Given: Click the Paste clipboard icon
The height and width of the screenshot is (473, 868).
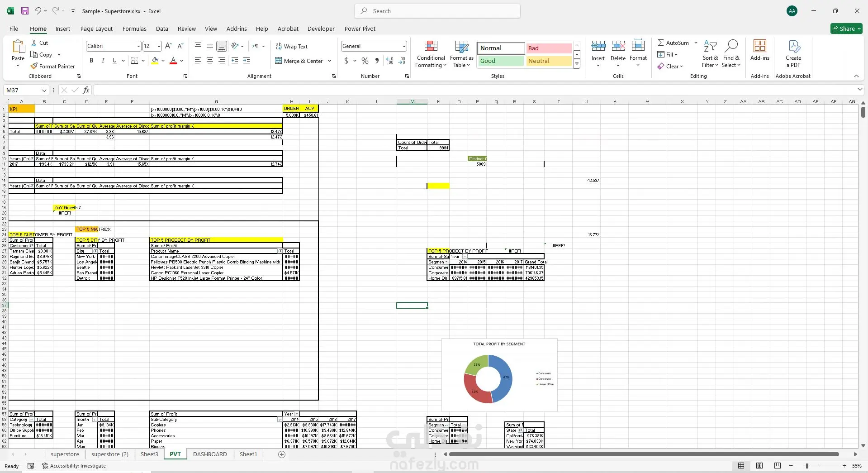Looking at the screenshot, I should [18, 46].
